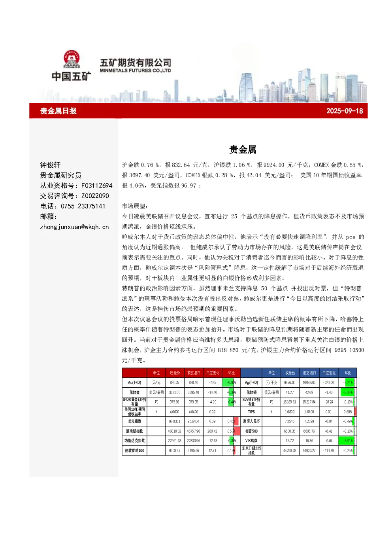This screenshot has width=392, height=555.
Task: Click the '前交易日' header in blue section
Action: pos(309,373)
